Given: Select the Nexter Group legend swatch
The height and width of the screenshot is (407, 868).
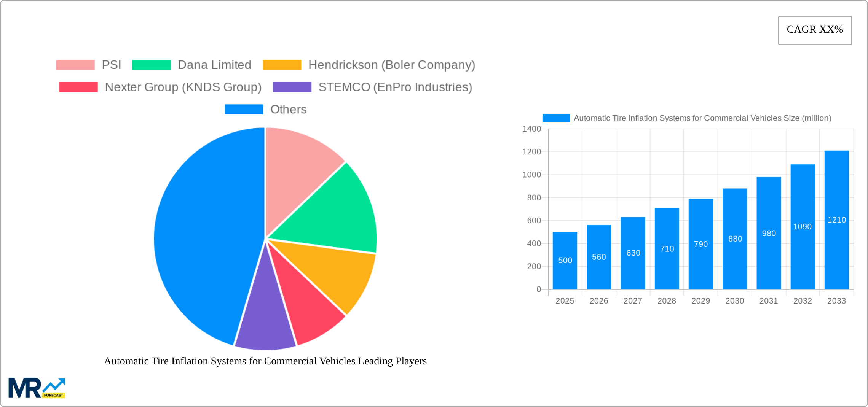Looking at the screenshot, I should [x=78, y=87].
